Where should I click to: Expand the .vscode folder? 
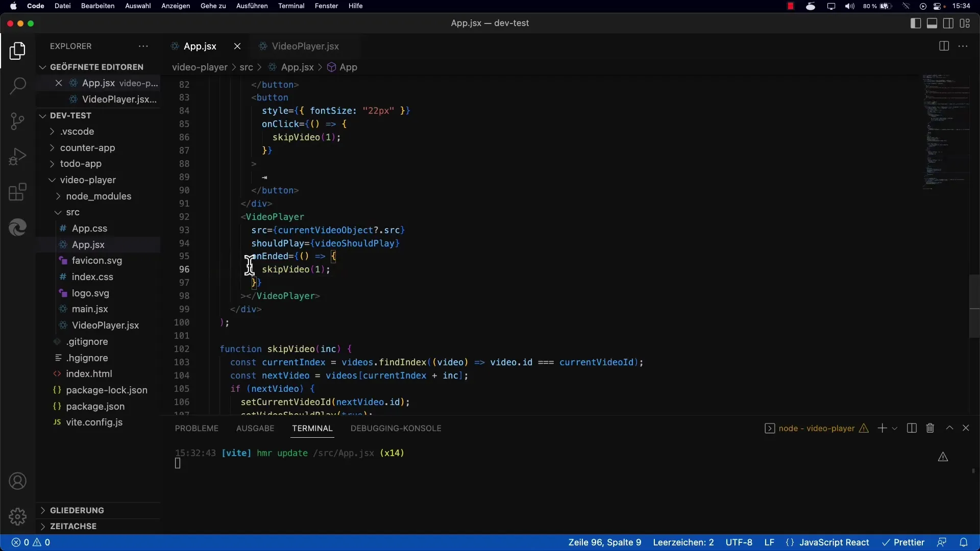(77, 132)
